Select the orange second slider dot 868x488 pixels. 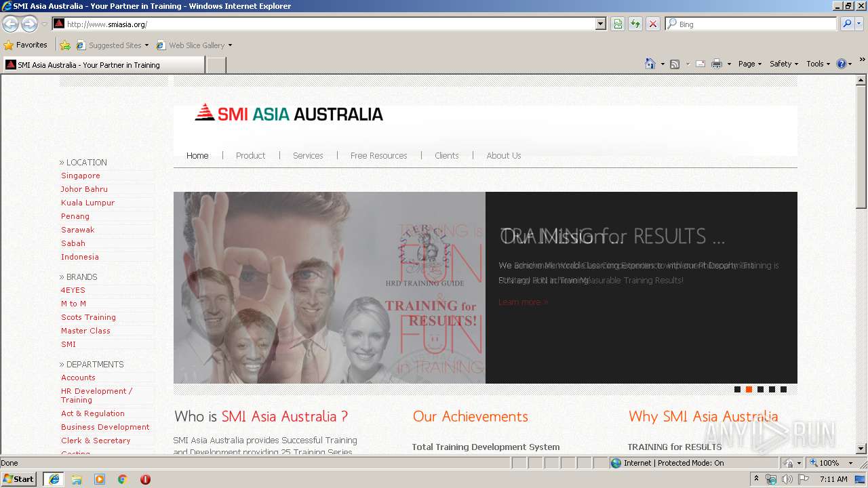coord(749,390)
